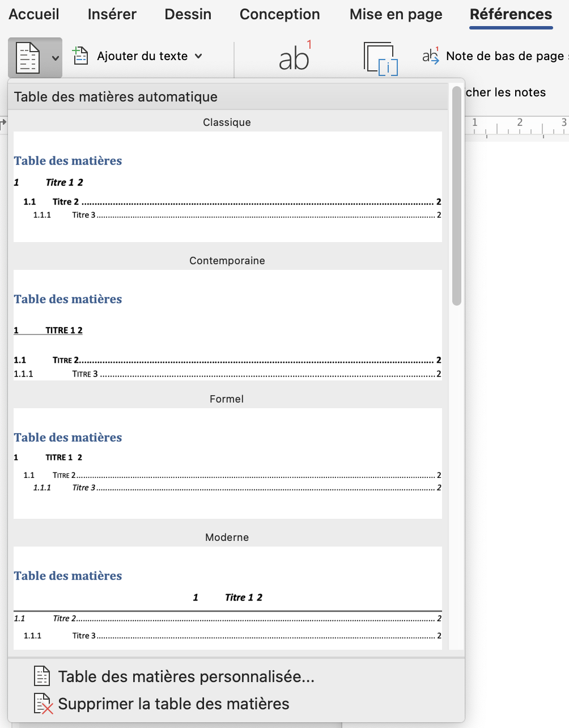The image size is (569, 728).
Task: Click the Table of Contents icon button
Action: pyautogui.click(x=28, y=57)
